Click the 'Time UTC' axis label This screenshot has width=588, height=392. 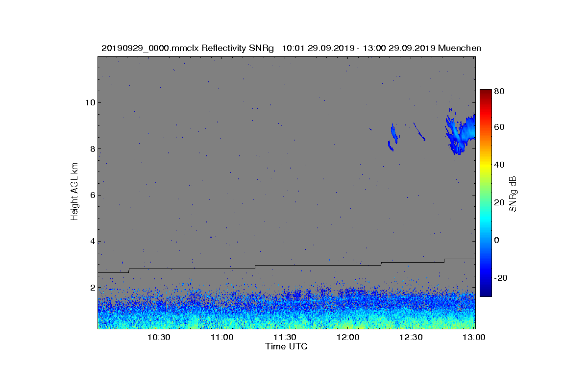pyautogui.click(x=287, y=346)
